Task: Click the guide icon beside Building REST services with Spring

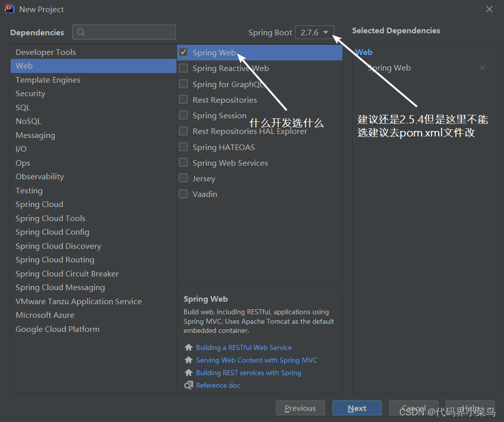Action: click(188, 373)
